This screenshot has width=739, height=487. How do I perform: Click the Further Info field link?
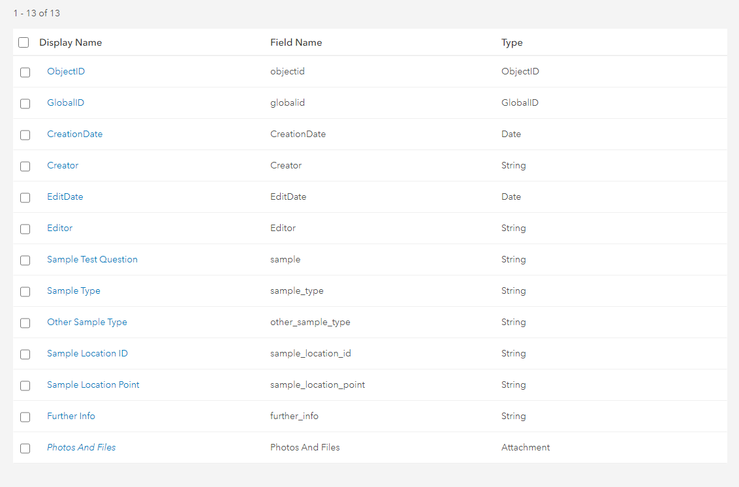point(71,416)
